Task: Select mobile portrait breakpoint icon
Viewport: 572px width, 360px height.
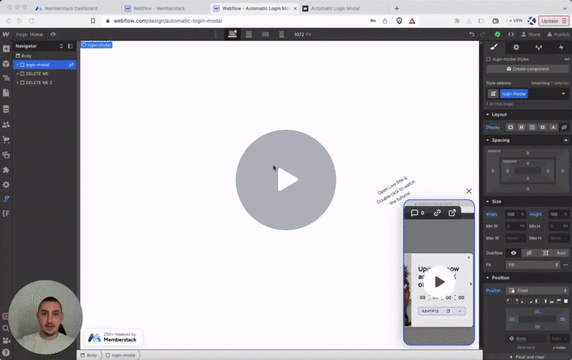Action: (x=281, y=34)
